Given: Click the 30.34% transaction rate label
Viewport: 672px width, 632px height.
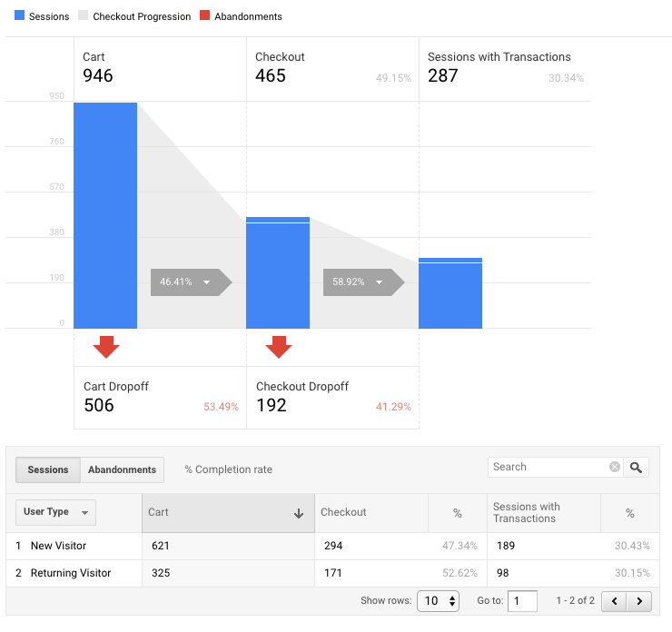Looking at the screenshot, I should click(566, 78).
